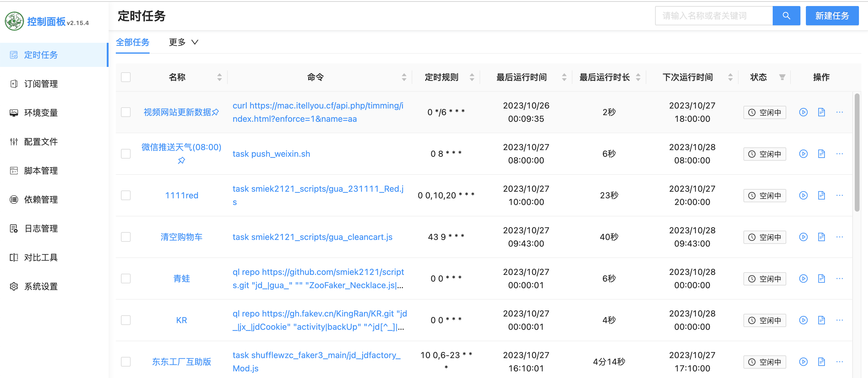
Task: Run the 青蛙 task
Action: coord(803,279)
